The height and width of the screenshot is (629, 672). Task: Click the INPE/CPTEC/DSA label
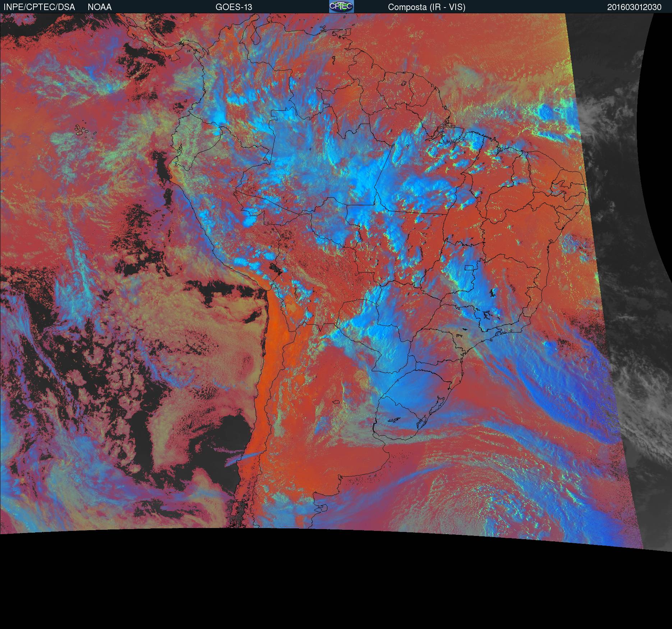(39, 7)
